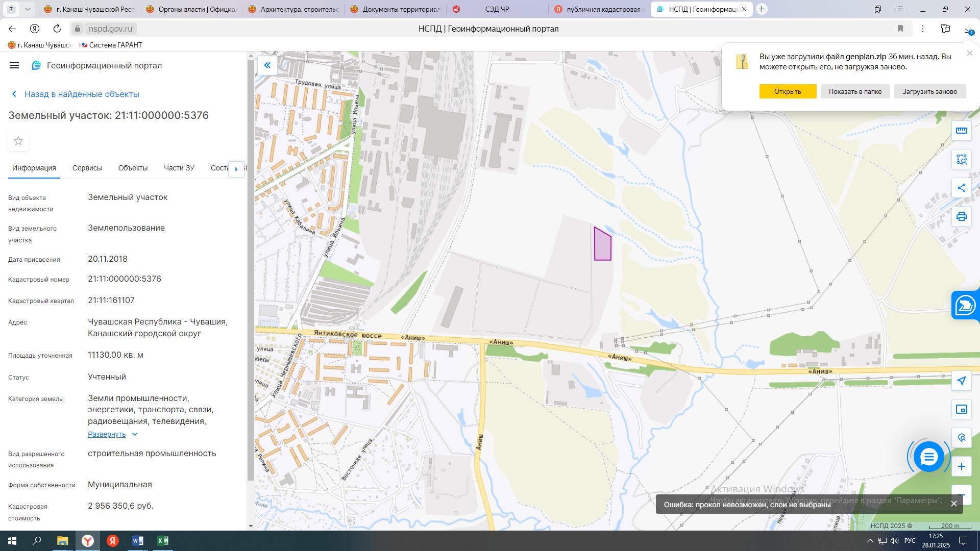Click the area search selection tool

click(962, 160)
